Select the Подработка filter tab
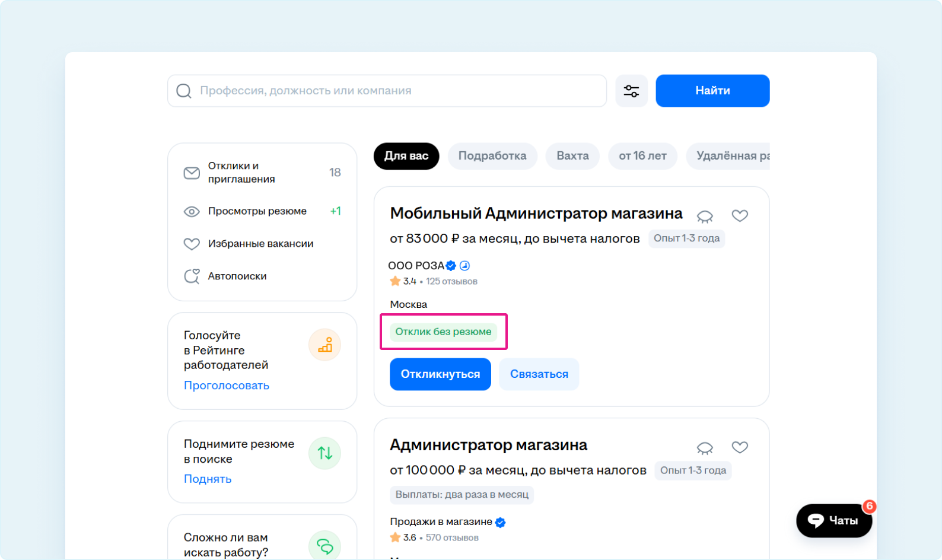Image resolution: width=942 pixels, height=560 pixels. click(492, 156)
